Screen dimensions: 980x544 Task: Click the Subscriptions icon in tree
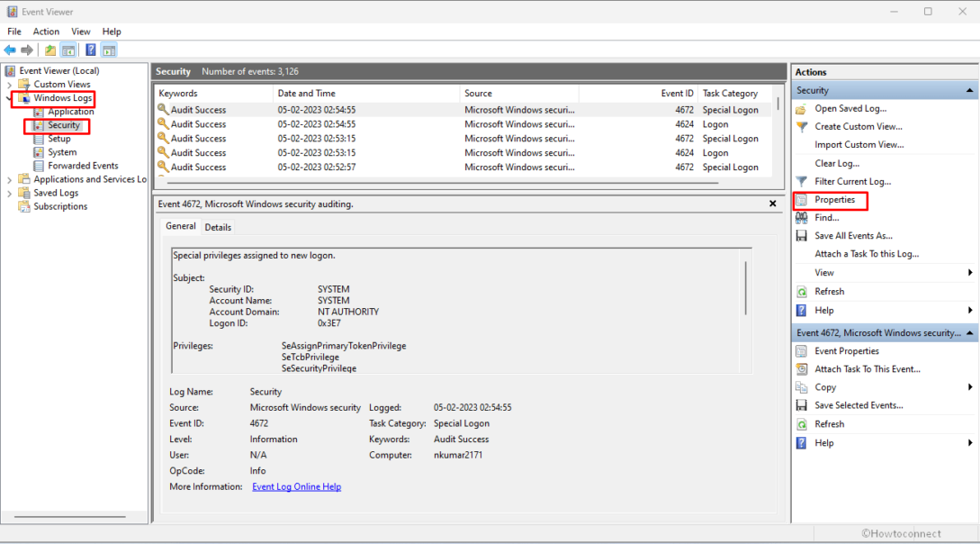(x=23, y=207)
